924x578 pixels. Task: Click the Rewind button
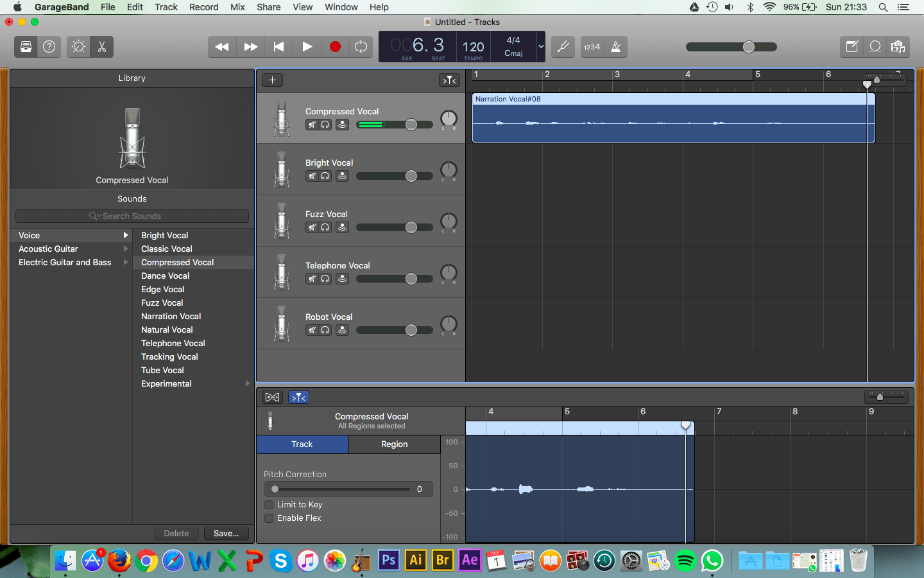pos(222,47)
